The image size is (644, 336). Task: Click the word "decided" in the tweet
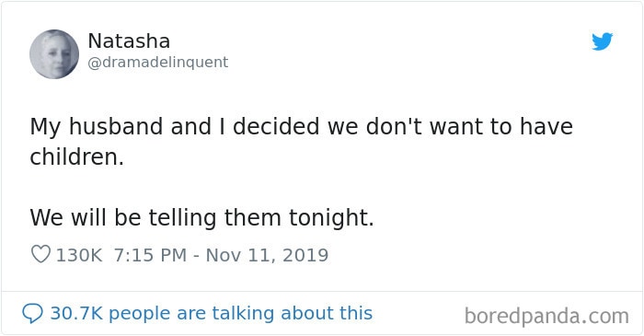click(276, 126)
